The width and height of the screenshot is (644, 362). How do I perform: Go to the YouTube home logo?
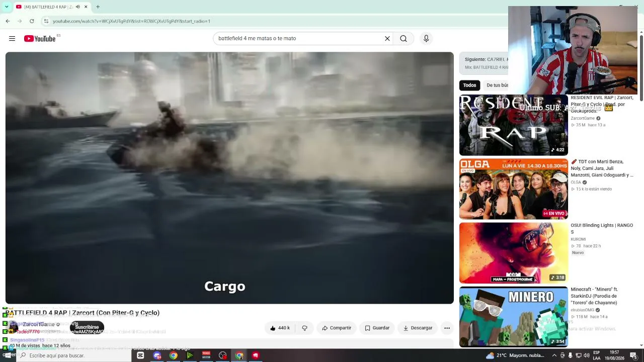(40, 39)
